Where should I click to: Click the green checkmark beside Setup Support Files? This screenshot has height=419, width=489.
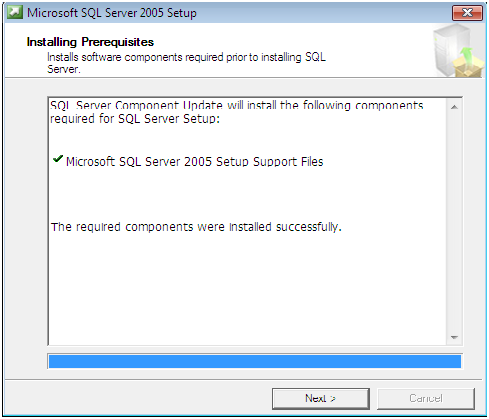[x=58, y=159]
